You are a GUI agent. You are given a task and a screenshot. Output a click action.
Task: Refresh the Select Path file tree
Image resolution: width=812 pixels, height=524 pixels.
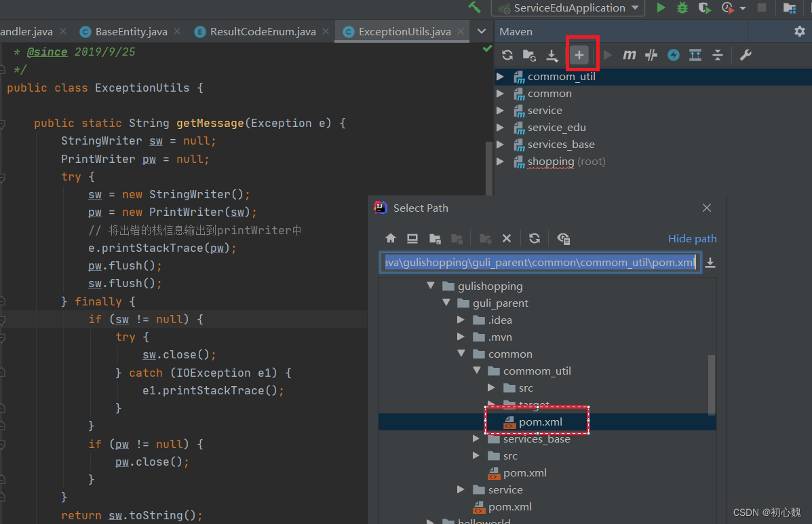535,238
